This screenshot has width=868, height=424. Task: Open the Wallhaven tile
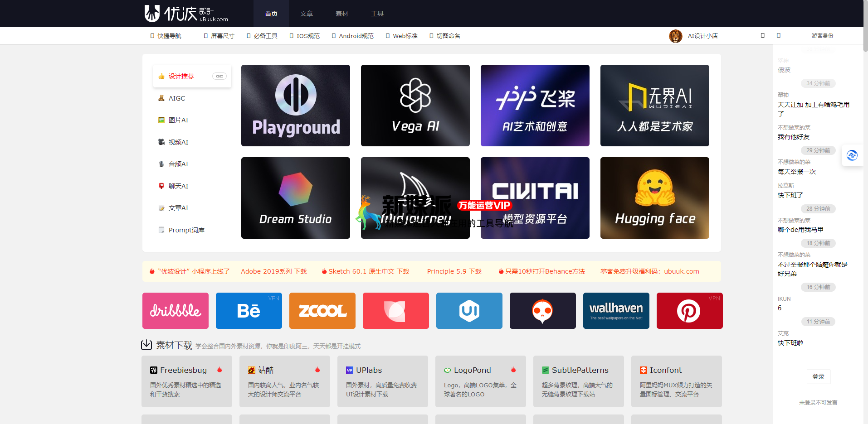tap(616, 311)
